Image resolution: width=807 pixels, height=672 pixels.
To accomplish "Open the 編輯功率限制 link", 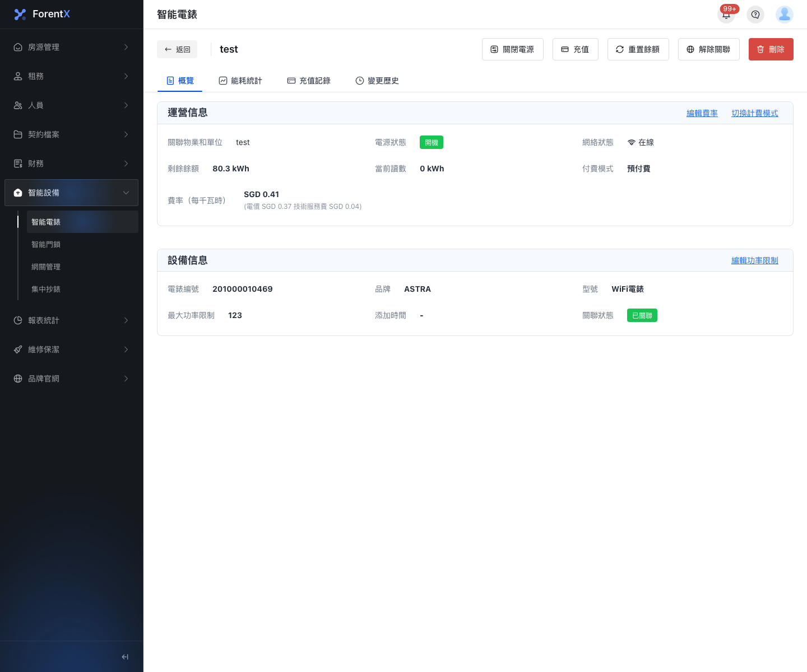I will (x=755, y=260).
